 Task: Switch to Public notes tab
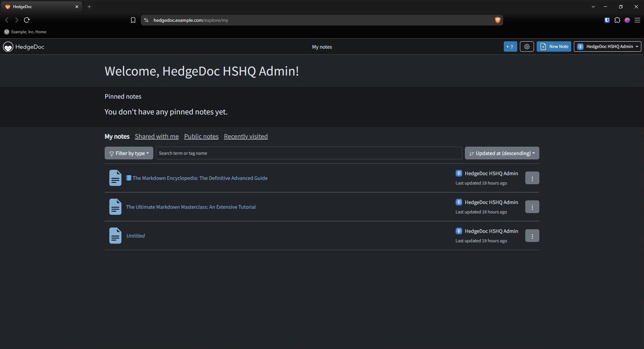201,136
